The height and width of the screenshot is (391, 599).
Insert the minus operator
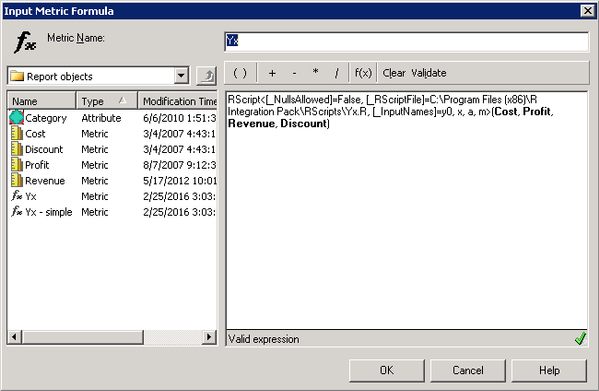294,73
